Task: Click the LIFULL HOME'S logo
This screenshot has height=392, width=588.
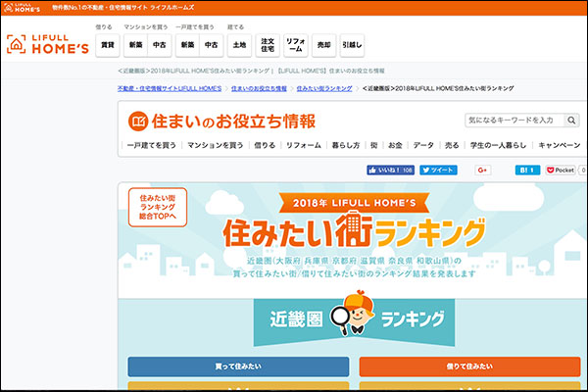Action: 46,43
